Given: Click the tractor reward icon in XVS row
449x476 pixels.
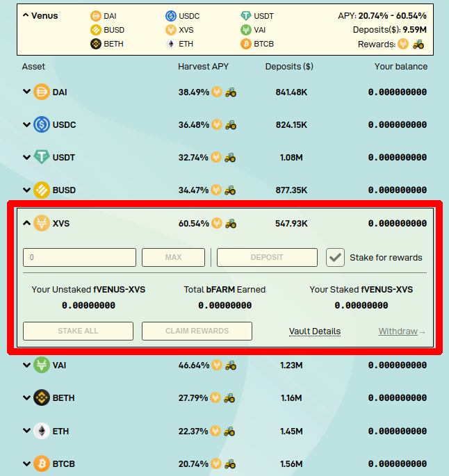Looking at the screenshot, I should pyautogui.click(x=231, y=224).
